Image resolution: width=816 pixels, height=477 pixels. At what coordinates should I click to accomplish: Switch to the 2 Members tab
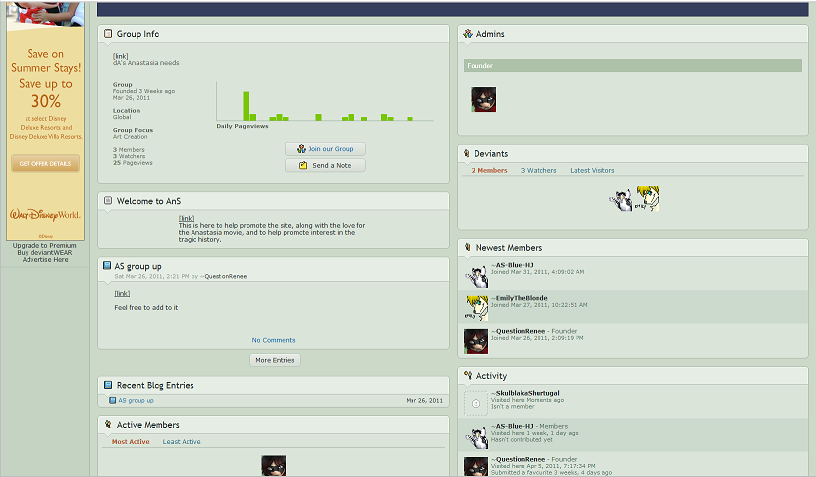click(489, 170)
